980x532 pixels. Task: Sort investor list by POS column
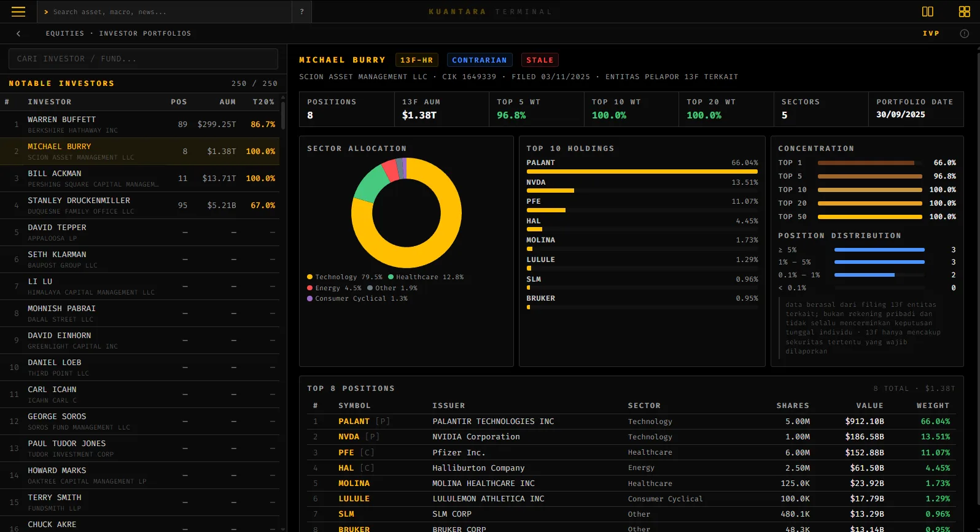point(179,102)
